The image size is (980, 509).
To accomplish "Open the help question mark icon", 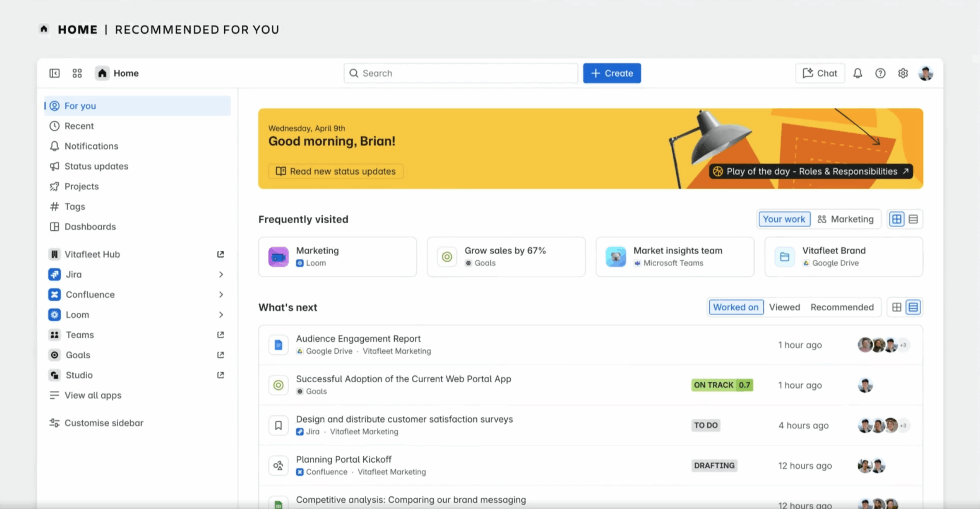I will (880, 73).
